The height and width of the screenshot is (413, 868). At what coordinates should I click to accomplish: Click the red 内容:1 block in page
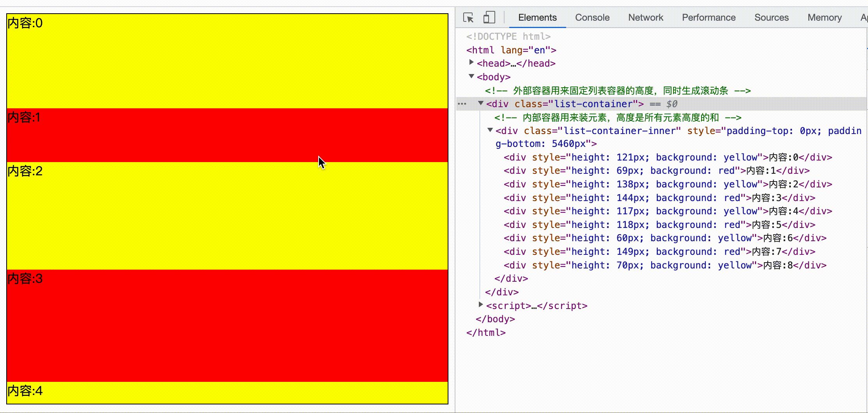tap(227, 135)
